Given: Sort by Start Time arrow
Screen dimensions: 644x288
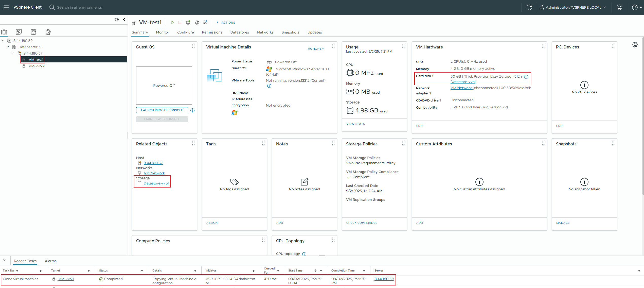Looking at the screenshot, I should (315, 271).
